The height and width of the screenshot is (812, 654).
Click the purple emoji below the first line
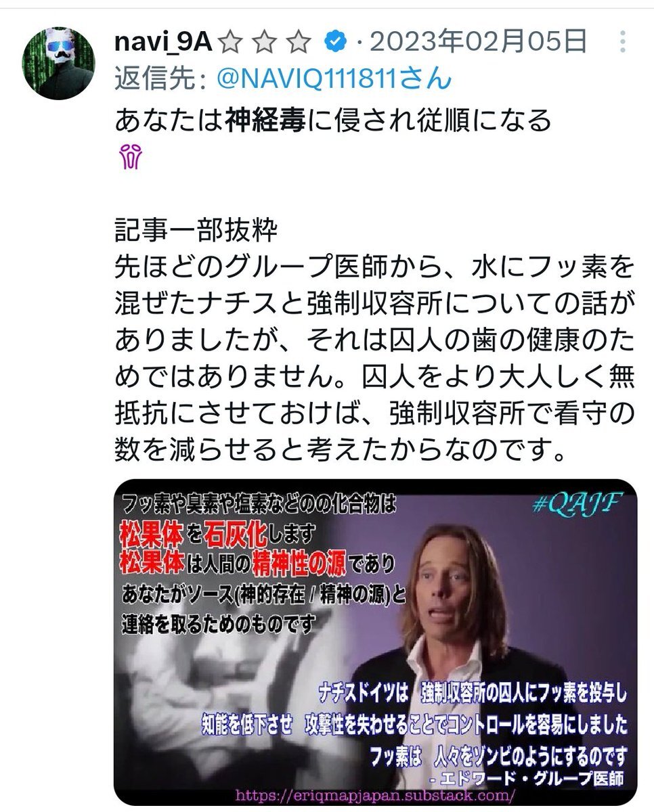coord(128,158)
